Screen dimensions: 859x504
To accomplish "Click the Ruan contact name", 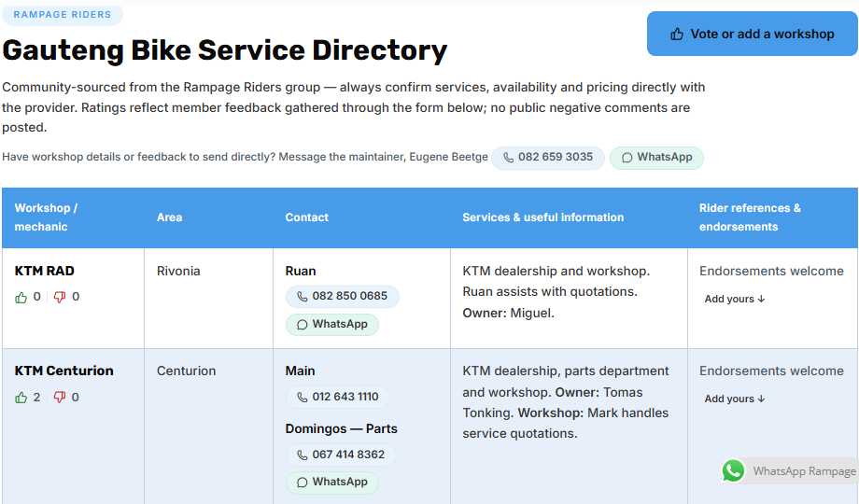I will (301, 272).
